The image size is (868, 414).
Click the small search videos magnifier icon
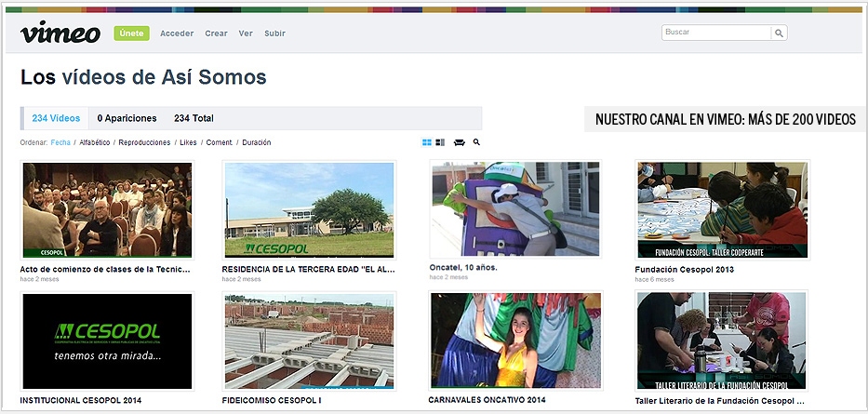(x=476, y=142)
